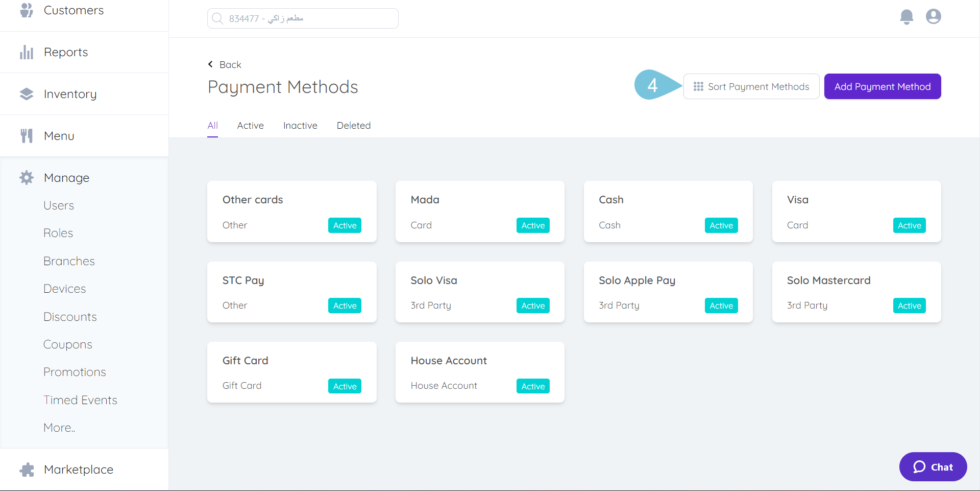Image resolution: width=980 pixels, height=491 pixels.
Task: Open the Inventory section
Action: tap(70, 93)
